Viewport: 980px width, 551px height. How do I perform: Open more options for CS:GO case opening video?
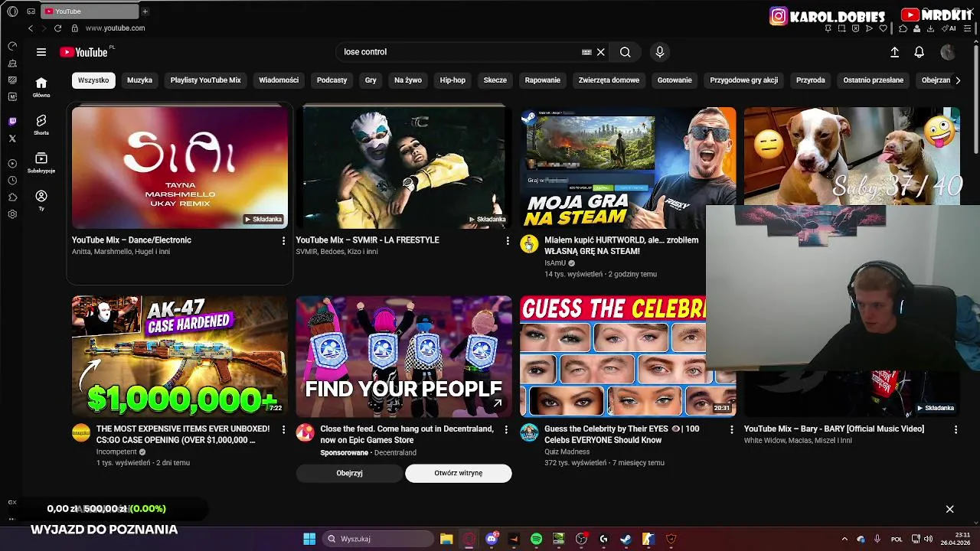tap(283, 430)
